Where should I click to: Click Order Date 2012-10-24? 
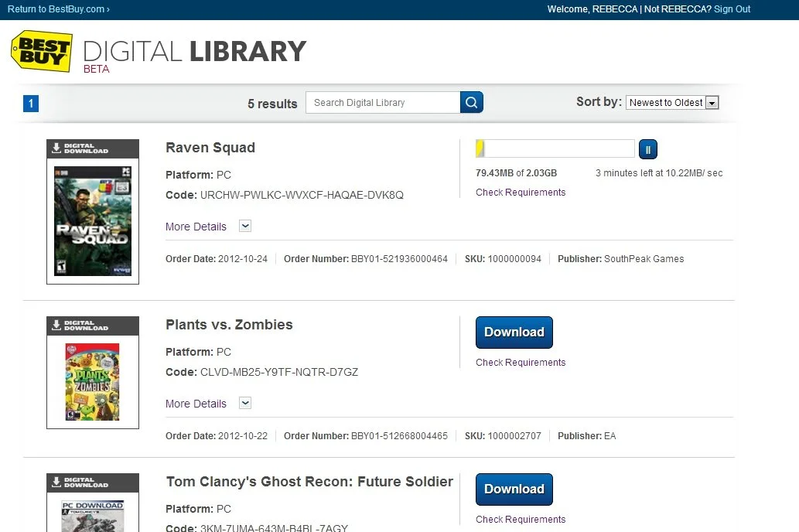click(217, 259)
